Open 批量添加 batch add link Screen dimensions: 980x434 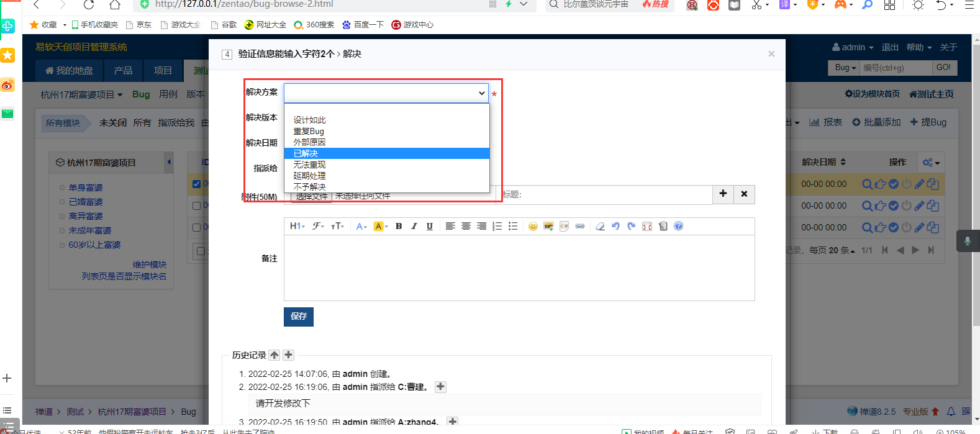pyautogui.click(x=876, y=122)
